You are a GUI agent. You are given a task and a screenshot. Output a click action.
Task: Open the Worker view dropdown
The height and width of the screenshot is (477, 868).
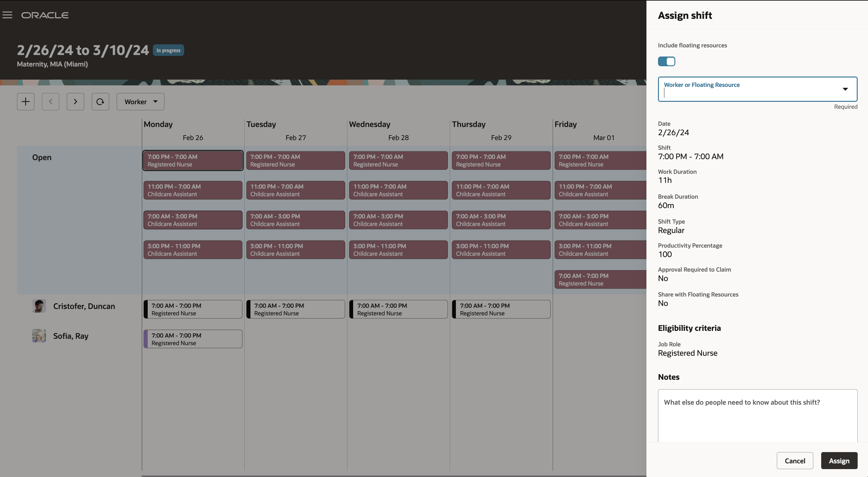tap(140, 102)
